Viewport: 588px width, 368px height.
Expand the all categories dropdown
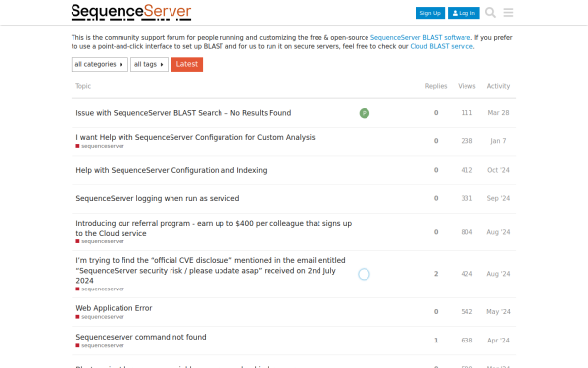pyautogui.click(x=100, y=64)
